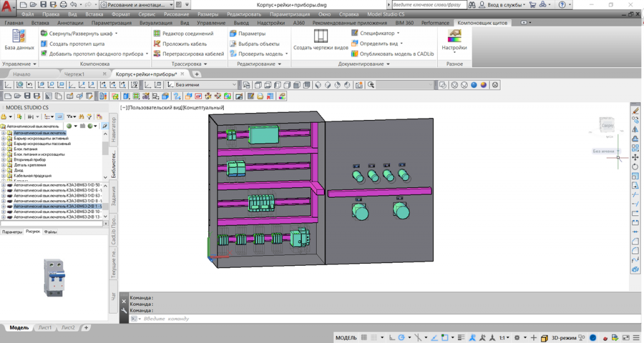Click Вход в службы sign-in
This screenshot has width=644, height=343.
502,5
